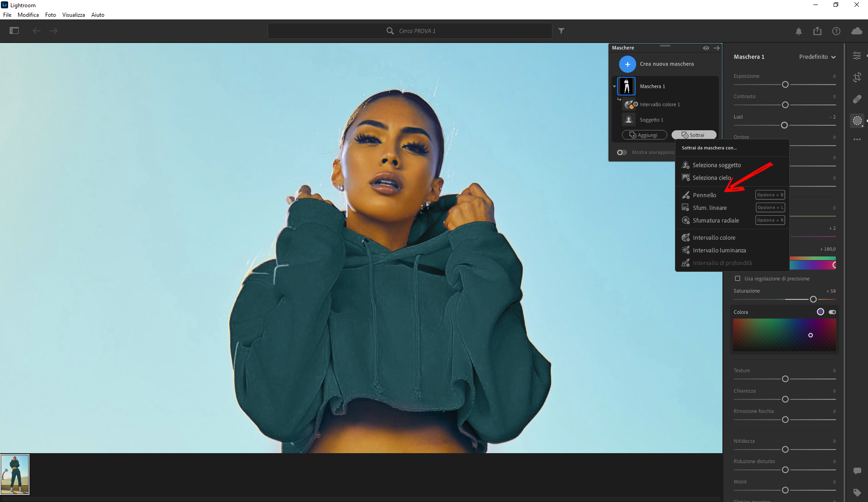
Task: Click the share export icon
Action: click(817, 31)
